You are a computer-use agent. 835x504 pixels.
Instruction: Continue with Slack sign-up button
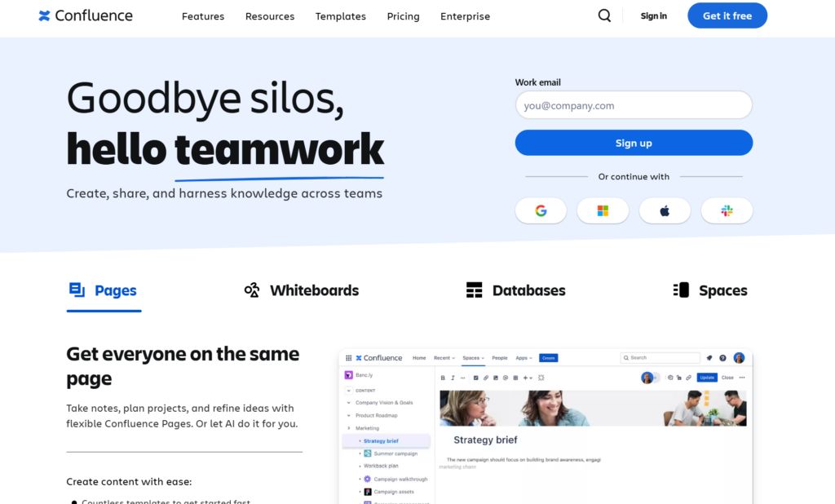(x=727, y=211)
